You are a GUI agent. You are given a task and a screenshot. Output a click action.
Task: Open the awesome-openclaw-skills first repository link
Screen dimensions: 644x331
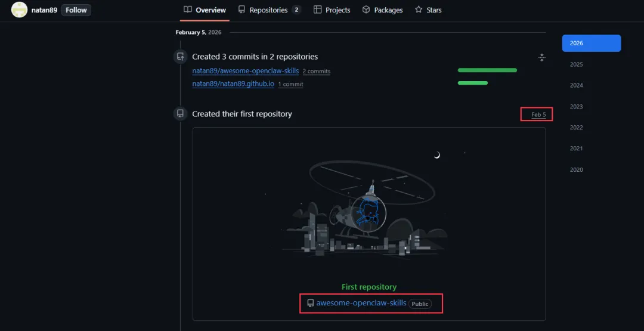point(361,303)
